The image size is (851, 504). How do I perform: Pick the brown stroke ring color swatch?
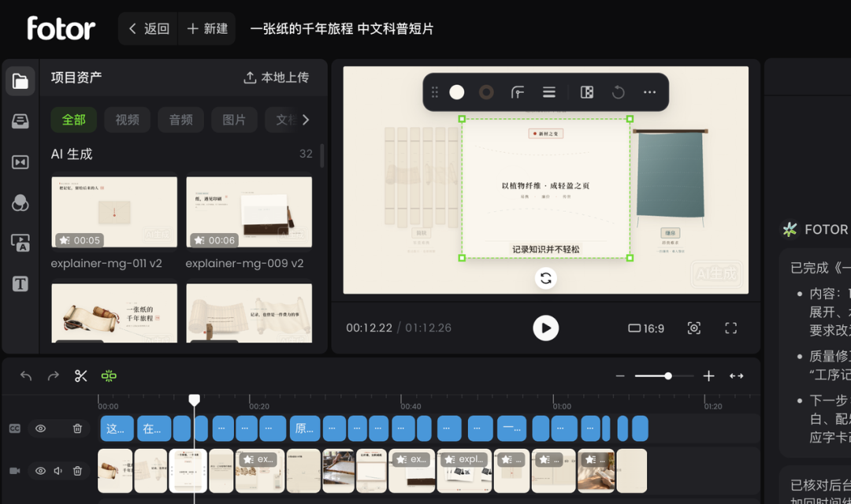pos(486,92)
